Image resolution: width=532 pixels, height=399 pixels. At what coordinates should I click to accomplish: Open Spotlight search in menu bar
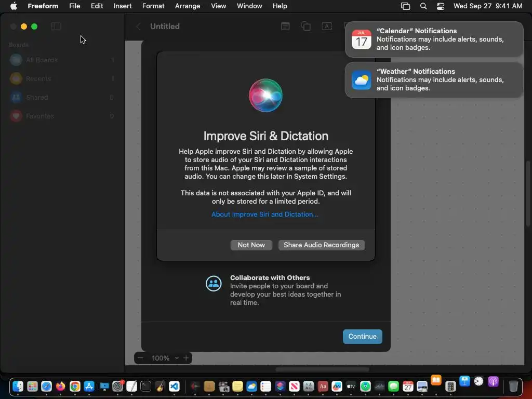[x=423, y=6]
